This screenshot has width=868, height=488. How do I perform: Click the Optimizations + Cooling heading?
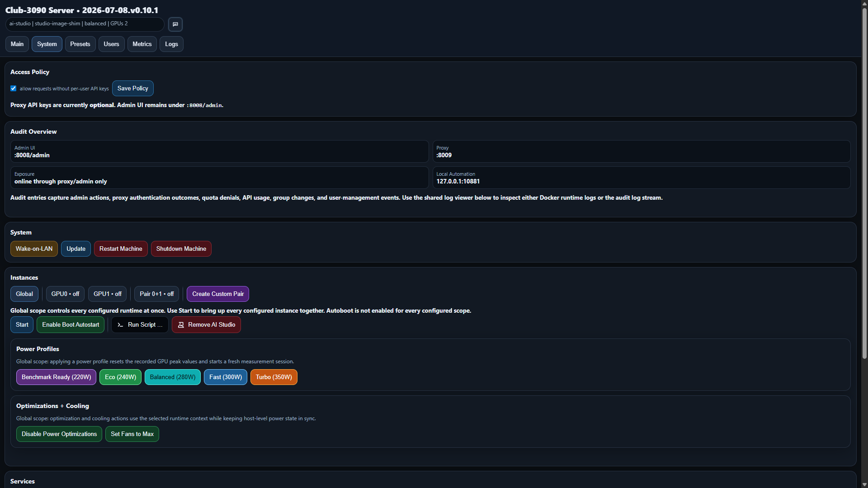click(52, 406)
